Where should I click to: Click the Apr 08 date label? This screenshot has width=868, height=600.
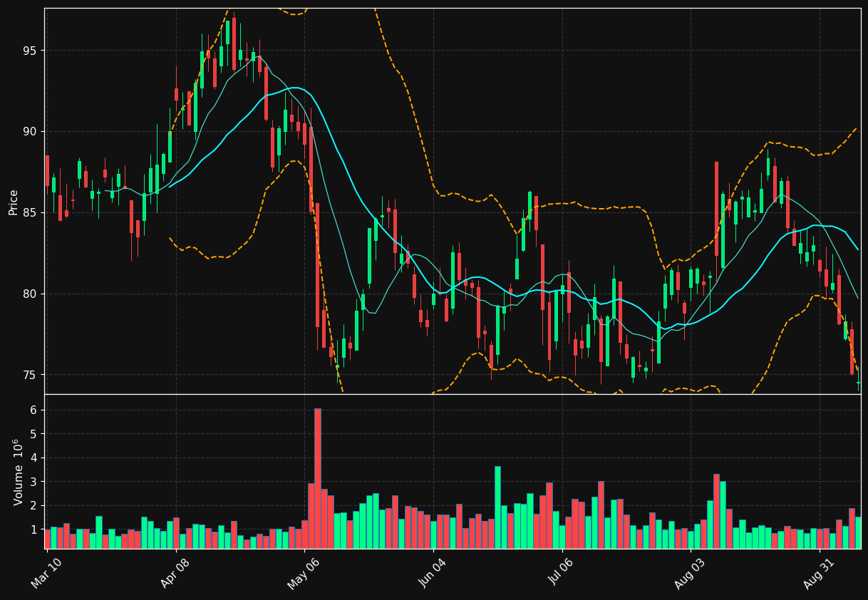click(175, 572)
